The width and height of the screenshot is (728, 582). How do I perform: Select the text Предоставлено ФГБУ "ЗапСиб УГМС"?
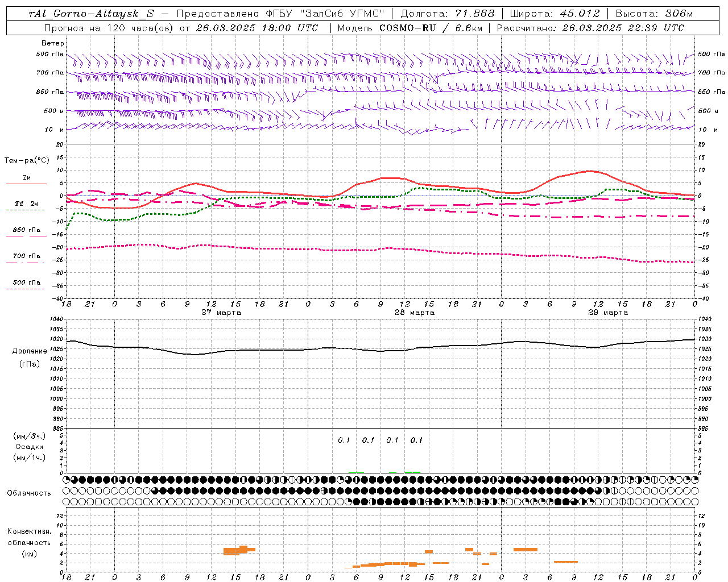coord(281,14)
